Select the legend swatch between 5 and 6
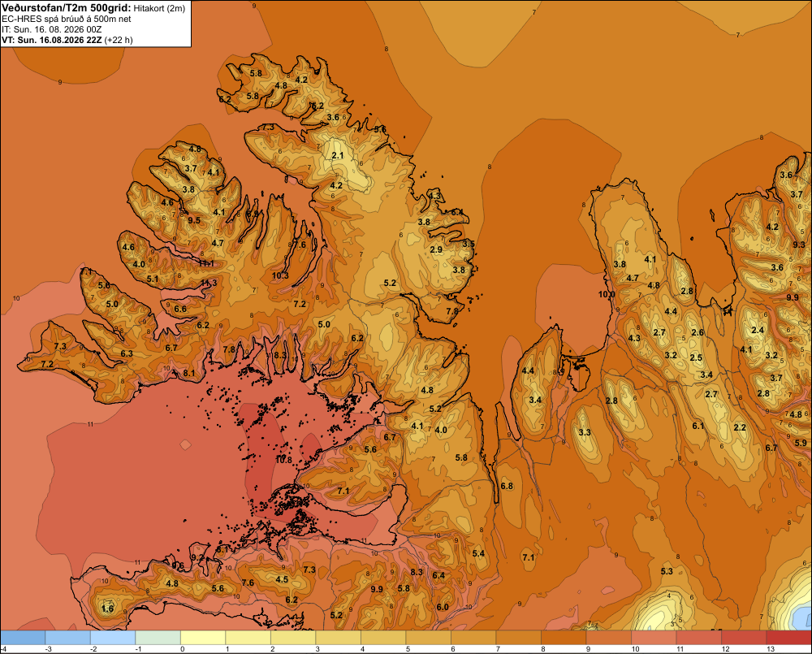The image size is (812, 654). 428,638
